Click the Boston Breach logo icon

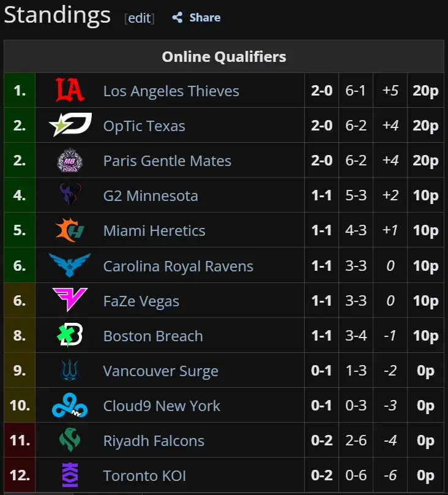click(70, 336)
